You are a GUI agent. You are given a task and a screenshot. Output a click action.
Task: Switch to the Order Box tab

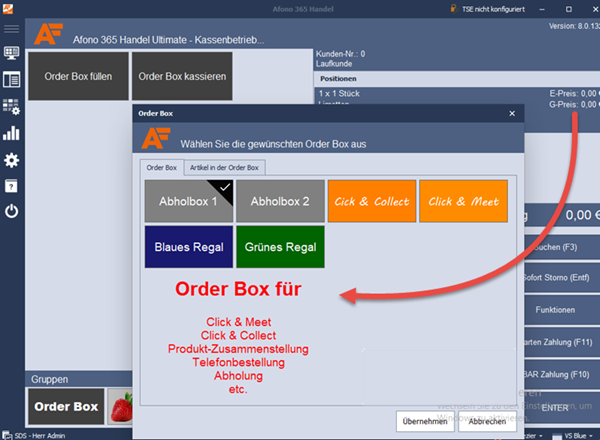161,168
